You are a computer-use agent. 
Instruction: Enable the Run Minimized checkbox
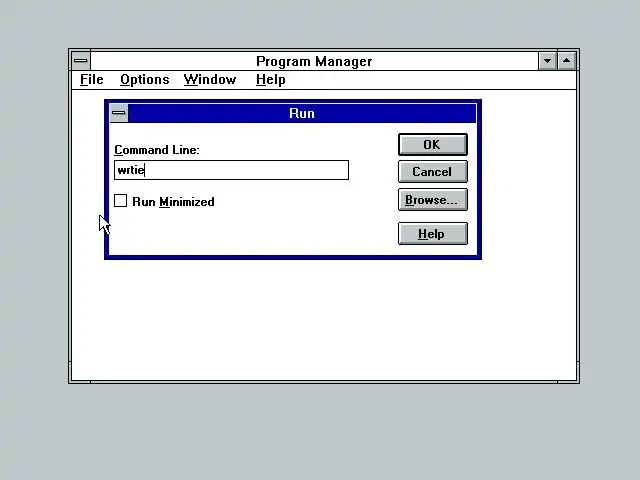pyautogui.click(x=120, y=201)
